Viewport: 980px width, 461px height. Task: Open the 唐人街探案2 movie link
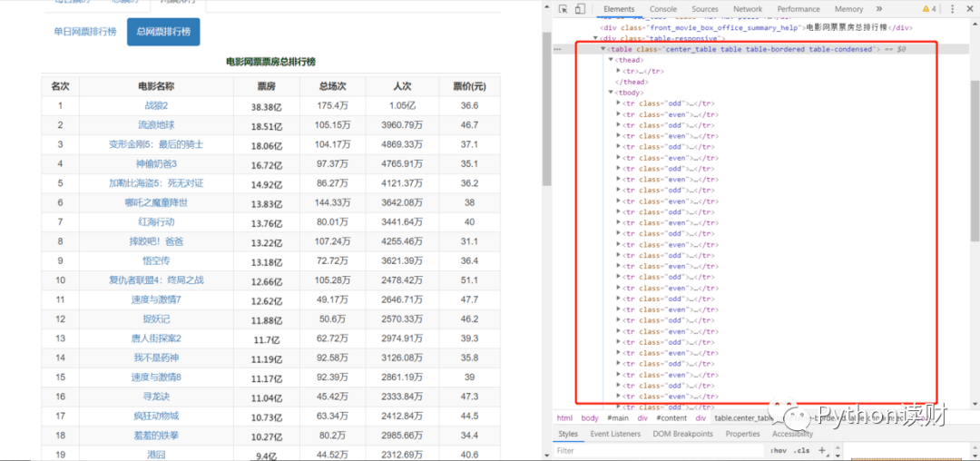point(156,338)
